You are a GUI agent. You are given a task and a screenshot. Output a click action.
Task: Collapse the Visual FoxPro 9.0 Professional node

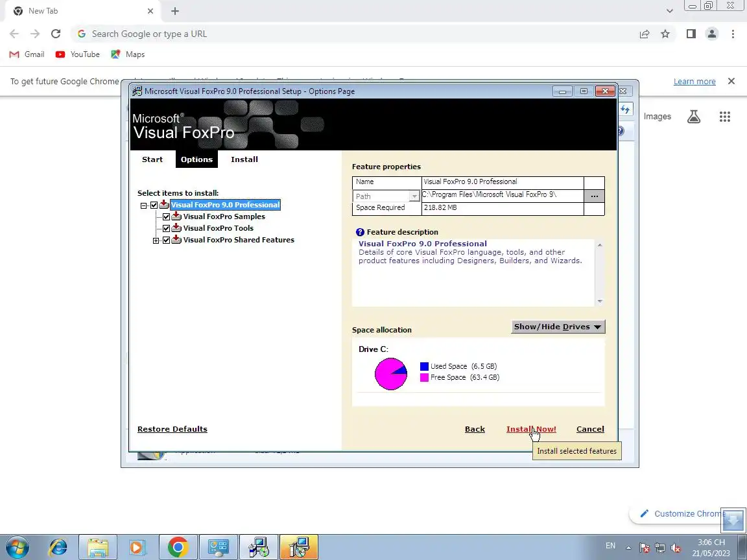coord(143,205)
